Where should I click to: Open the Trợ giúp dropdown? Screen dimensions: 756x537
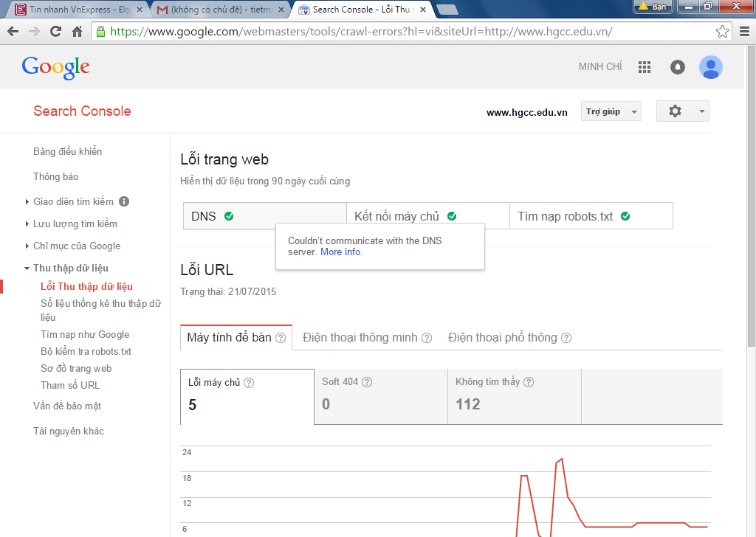[611, 111]
